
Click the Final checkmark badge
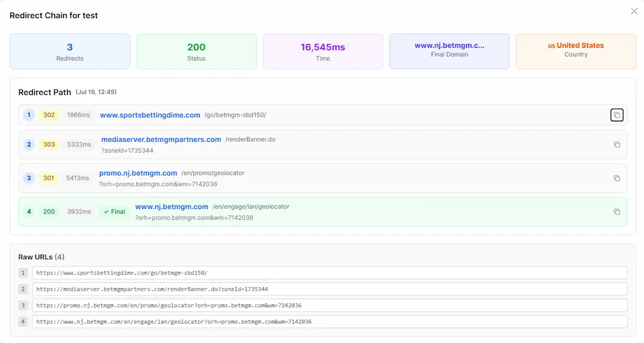tap(114, 212)
